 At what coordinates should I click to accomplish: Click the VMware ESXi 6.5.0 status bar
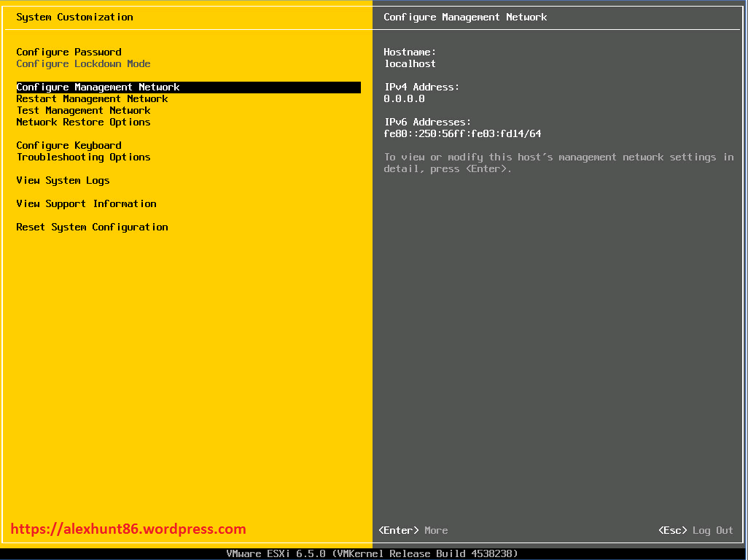[x=374, y=553]
